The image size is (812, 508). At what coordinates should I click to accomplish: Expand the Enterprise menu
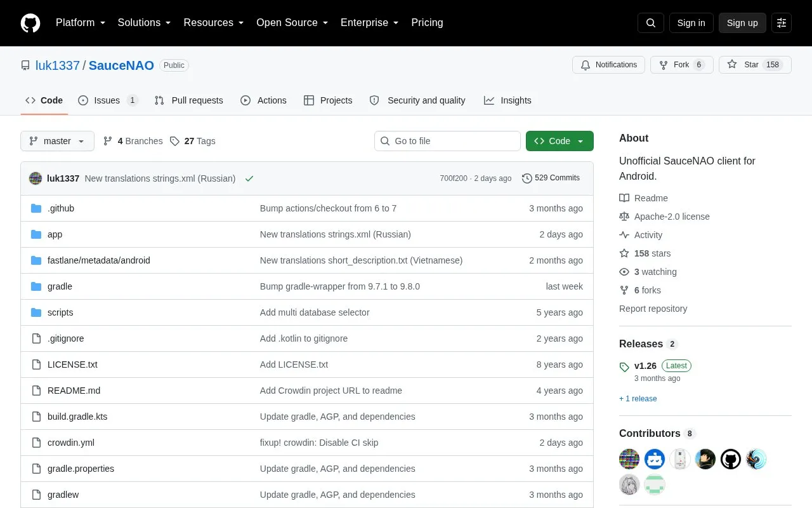click(x=369, y=23)
